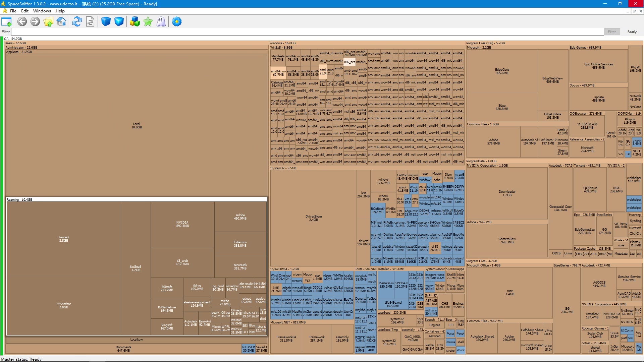Restore the inner document window
Image resolution: width=644 pixels, height=362 pixels.
click(x=634, y=11)
